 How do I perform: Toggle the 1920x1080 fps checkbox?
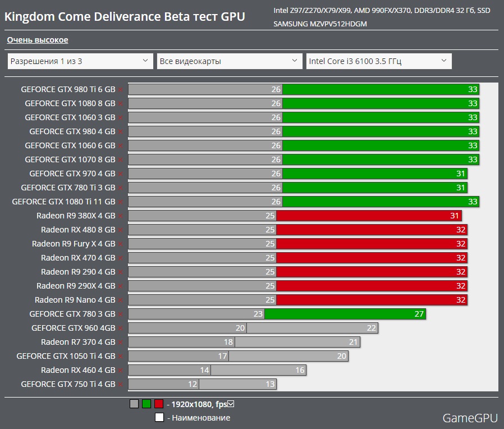click(231, 404)
